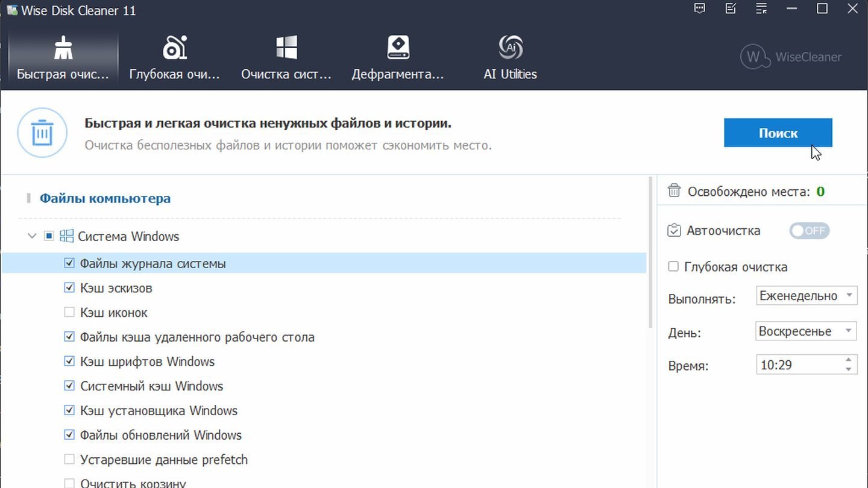Collapse the Система Windows tree node
Screen dimensions: 868x488
point(32,236)
